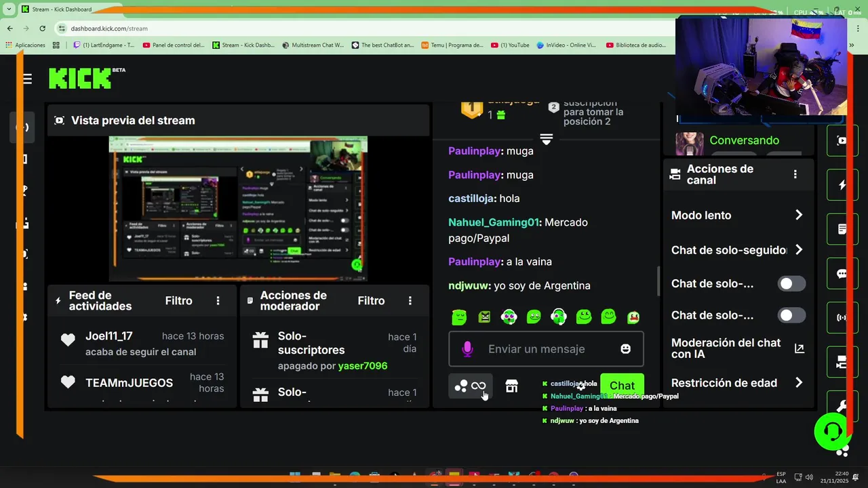Click the Enviar un mensaje input field
This screenshot has height=488, width=868.
[546, 349]
